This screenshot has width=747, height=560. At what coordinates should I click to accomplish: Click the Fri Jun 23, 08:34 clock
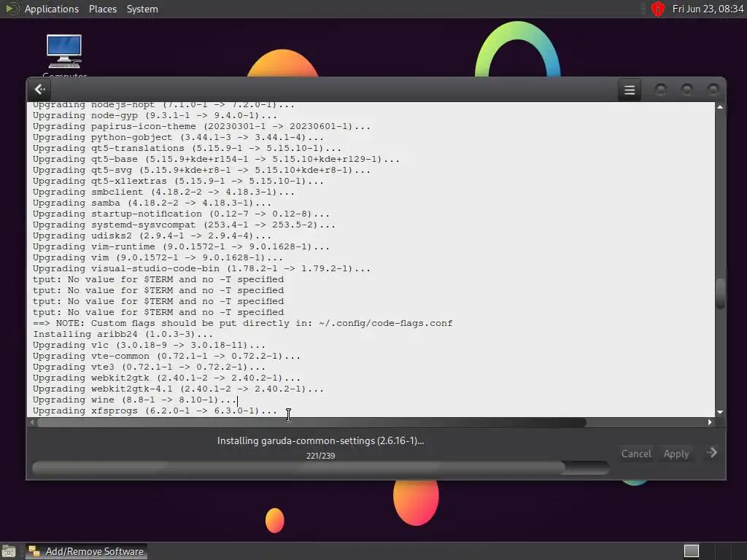(x=708, y=9)
